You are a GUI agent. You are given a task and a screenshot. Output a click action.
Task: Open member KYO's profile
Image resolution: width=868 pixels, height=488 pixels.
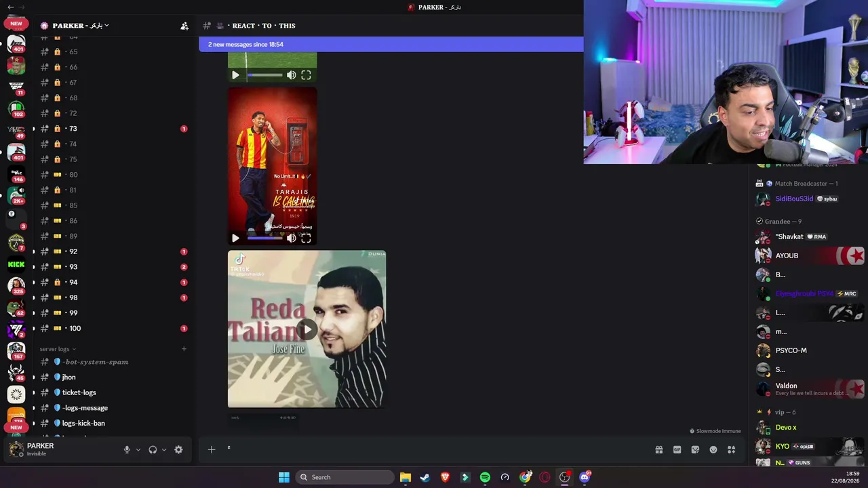coord(809,447)
